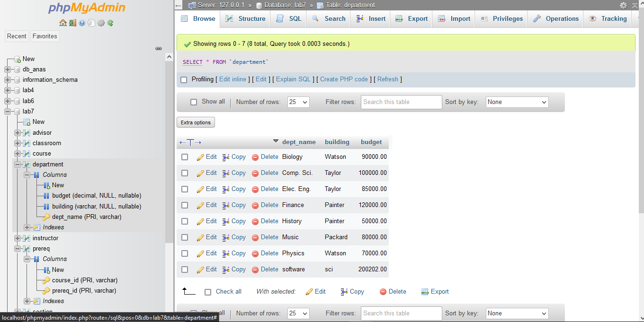Open the Search tab
Screen dimensions: 644x322
click(x=328, y=19)
